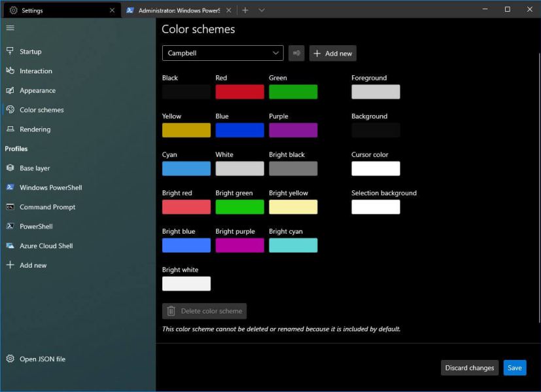Change the Background color swatch
Screen dimensions: 541x392
[375, 130]
